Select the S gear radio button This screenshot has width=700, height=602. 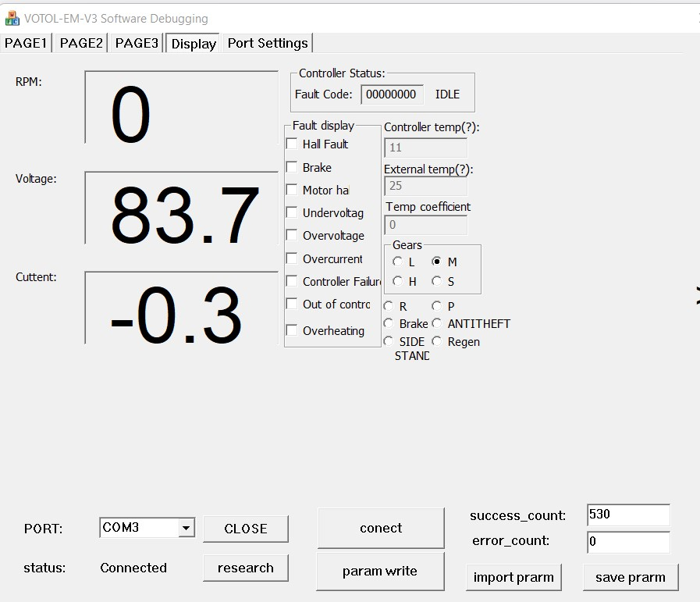[x=437, y=281]
